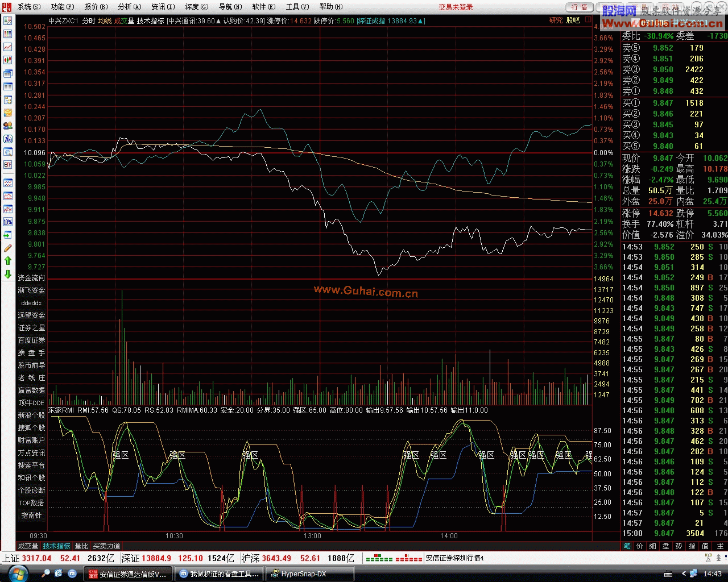Click the 行情 button at top right
728x582 pixels.
(x=580, y=7)
